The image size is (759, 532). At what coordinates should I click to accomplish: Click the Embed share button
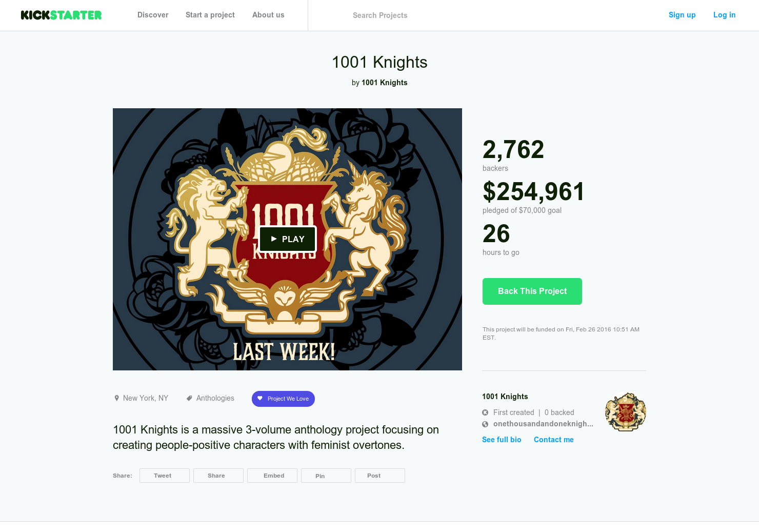272,476
